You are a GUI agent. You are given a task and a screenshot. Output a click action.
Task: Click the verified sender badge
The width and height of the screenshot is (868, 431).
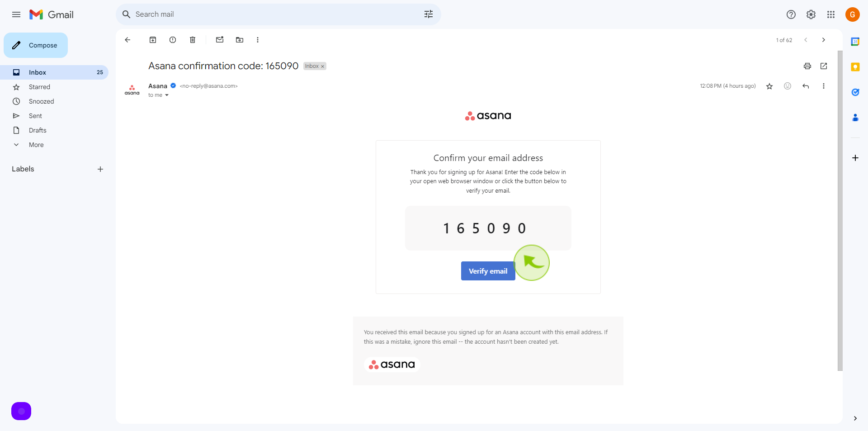(173, 85)
